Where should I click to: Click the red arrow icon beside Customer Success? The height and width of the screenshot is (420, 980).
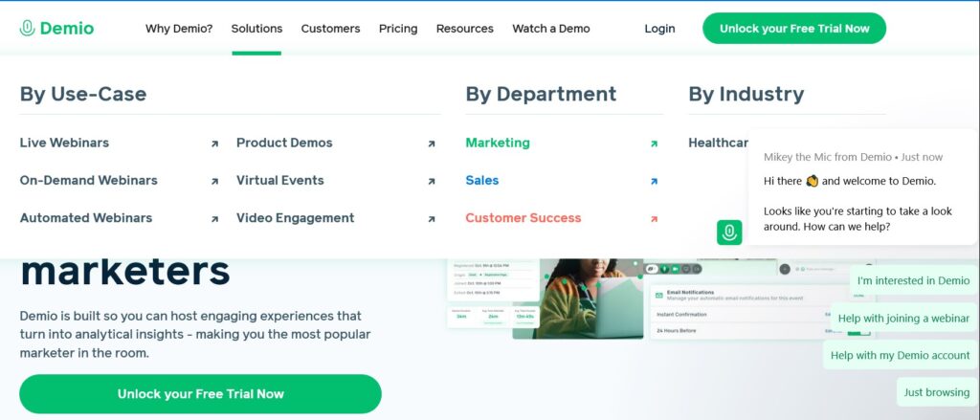tap(654, 219)
